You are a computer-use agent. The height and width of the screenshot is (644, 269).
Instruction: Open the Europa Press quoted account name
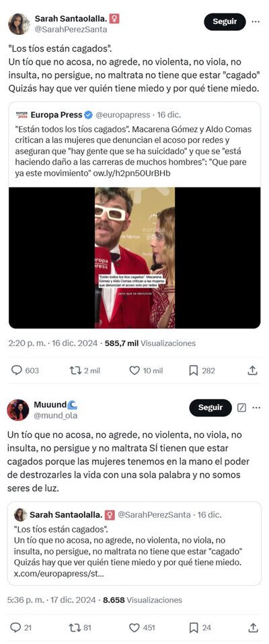tap(56, 115)
